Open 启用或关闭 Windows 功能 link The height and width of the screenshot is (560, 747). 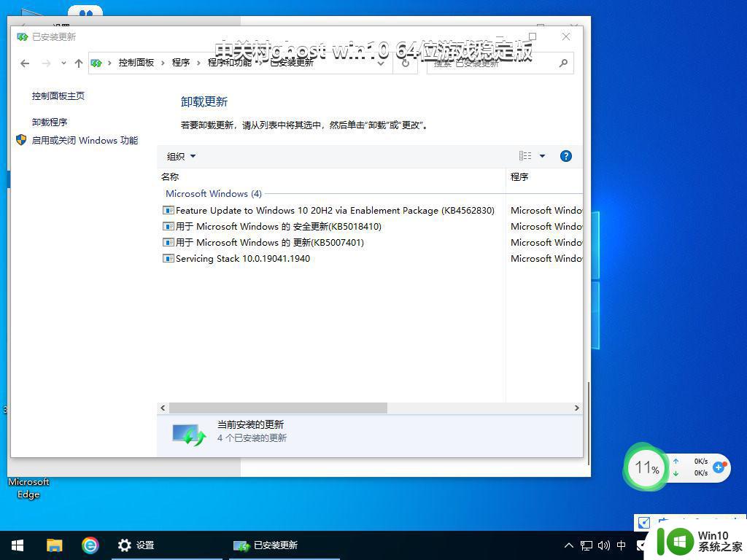(85, 141)
